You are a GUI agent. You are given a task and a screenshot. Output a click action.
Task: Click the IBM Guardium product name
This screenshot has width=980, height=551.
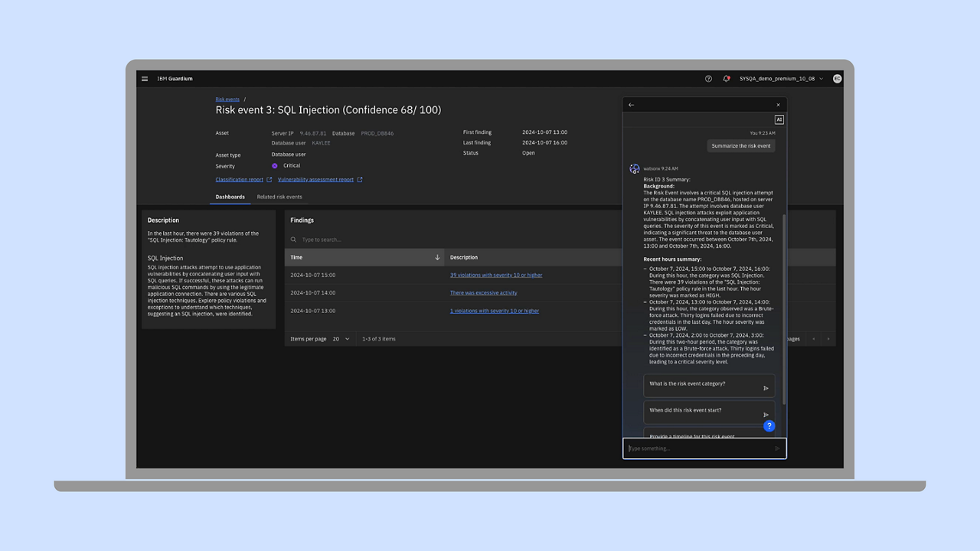pos(175,79)
